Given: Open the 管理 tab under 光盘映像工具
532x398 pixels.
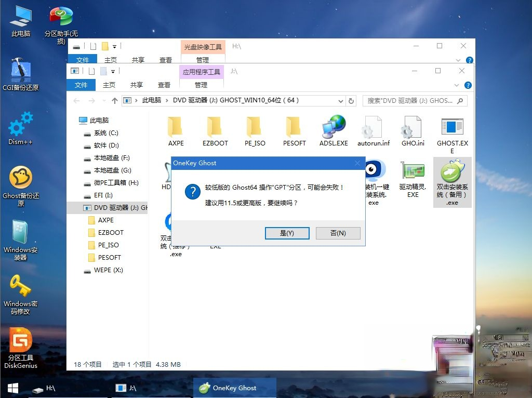Looking at the screenshot, I should pos(203,60).
